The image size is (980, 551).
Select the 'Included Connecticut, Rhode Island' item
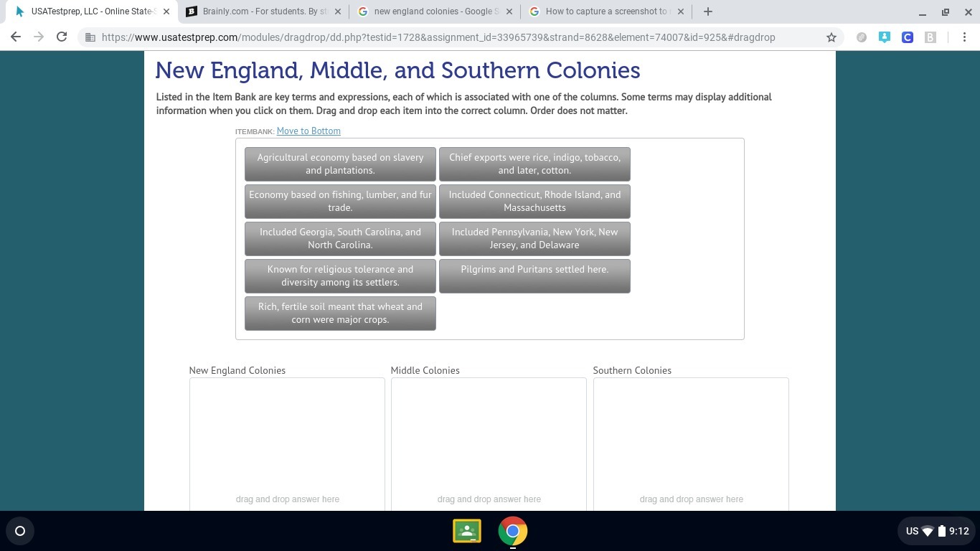534,201
